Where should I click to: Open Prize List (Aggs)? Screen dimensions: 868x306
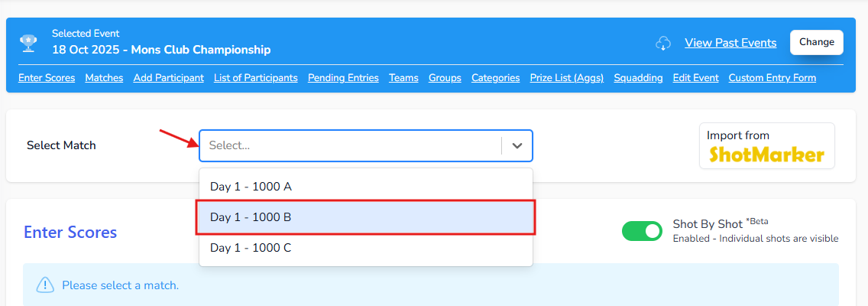pos(567,78)
